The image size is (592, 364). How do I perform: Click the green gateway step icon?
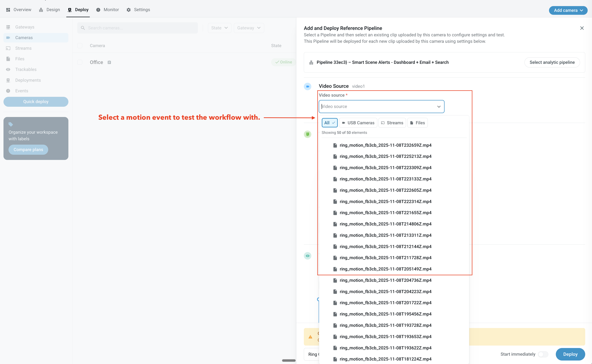click(307, 134)
